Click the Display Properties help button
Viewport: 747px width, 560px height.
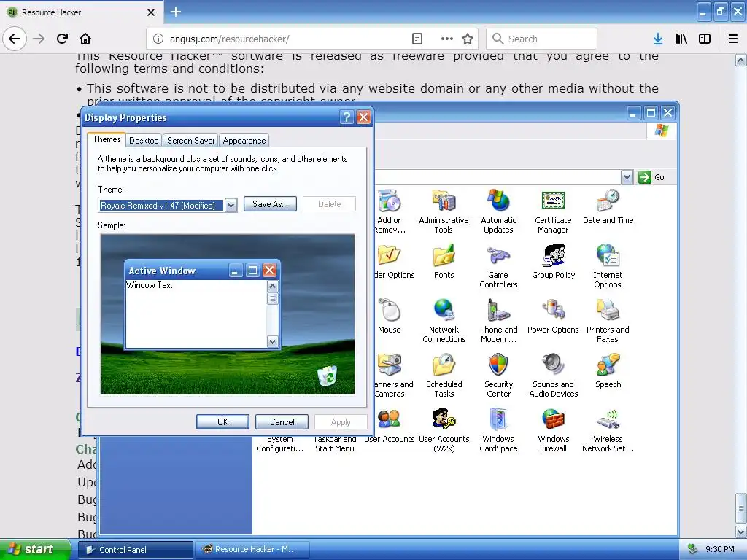point(347,117)
